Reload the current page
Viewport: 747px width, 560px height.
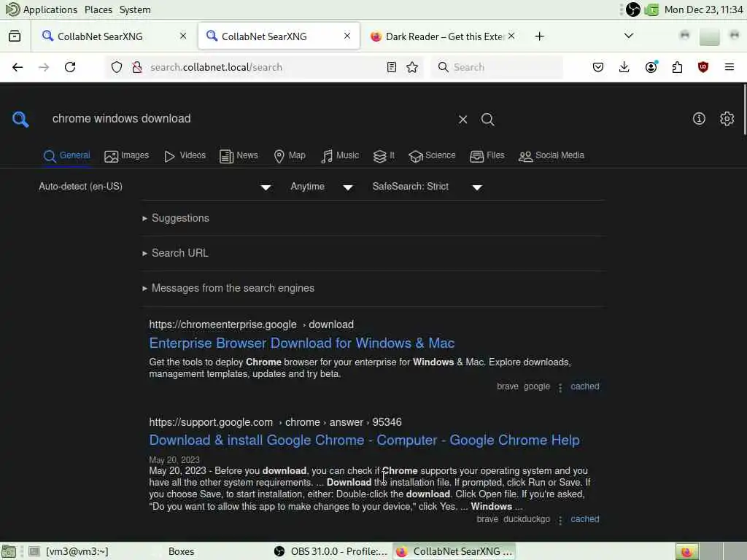coord(70,67)
